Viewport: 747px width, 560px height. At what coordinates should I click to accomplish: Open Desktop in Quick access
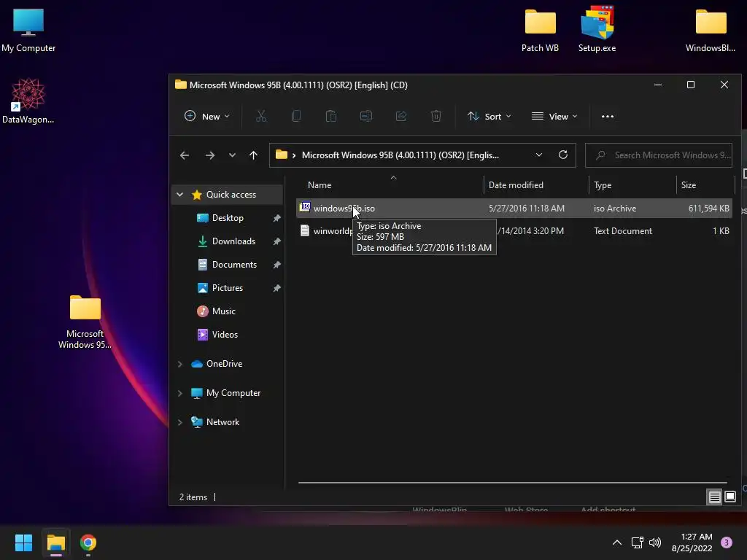pos(228,218)
